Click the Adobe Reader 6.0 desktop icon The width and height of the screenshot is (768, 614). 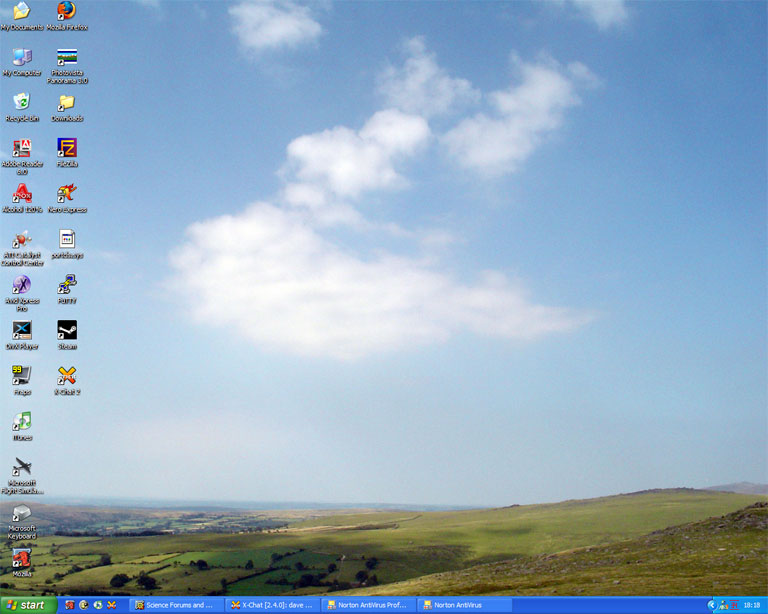(21, 148)
